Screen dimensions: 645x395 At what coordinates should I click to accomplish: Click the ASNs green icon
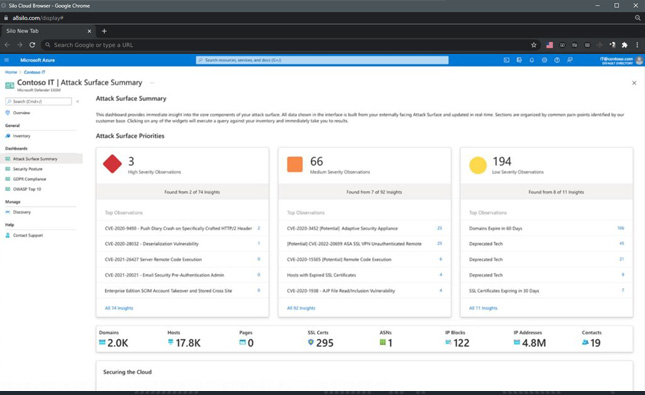[x=383, y=342]
